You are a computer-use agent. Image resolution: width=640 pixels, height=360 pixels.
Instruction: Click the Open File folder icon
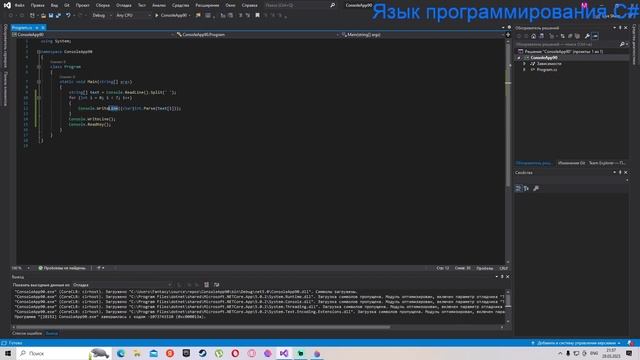click(43, 15)
